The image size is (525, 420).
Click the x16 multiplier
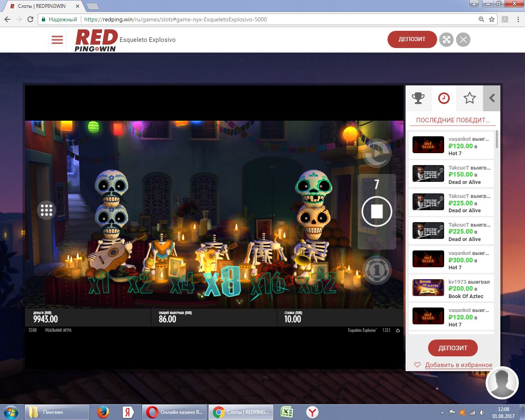click(268, 284)
